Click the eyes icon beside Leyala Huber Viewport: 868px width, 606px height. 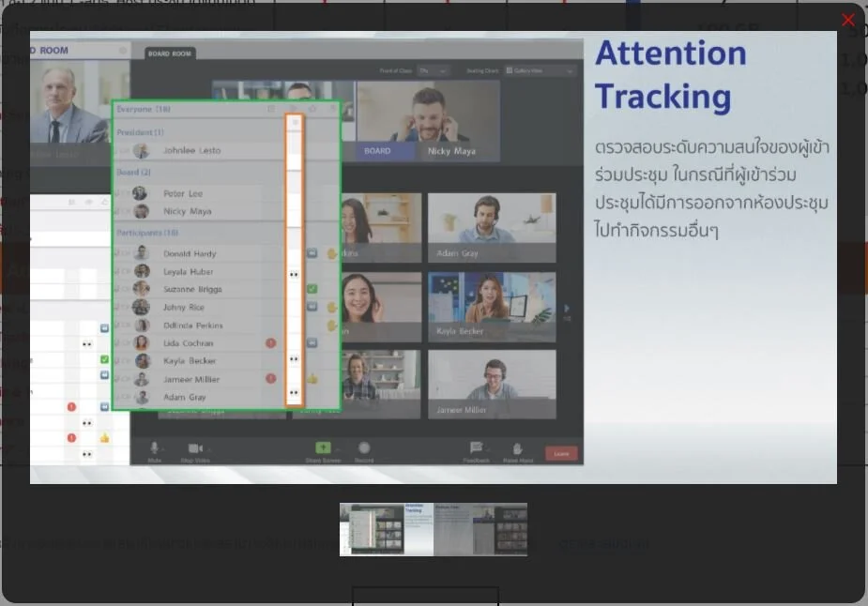[x=294, y=274]
